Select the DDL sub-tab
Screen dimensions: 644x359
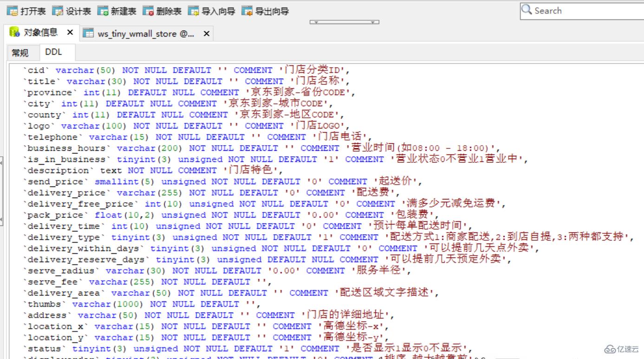coord(53,52)
